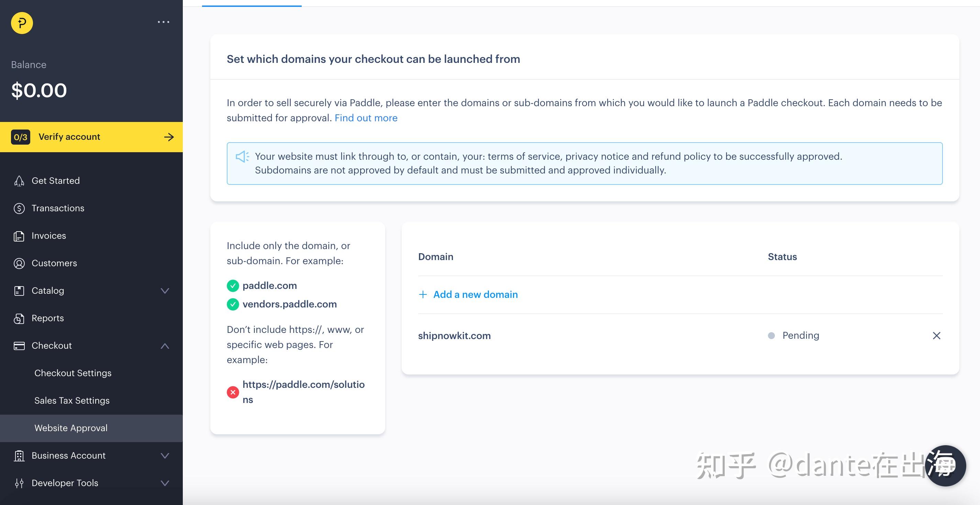This screenshot has height=505, width=980.
Task: Remove the shipnowkit.com domain with X
Action: (936, 335)
